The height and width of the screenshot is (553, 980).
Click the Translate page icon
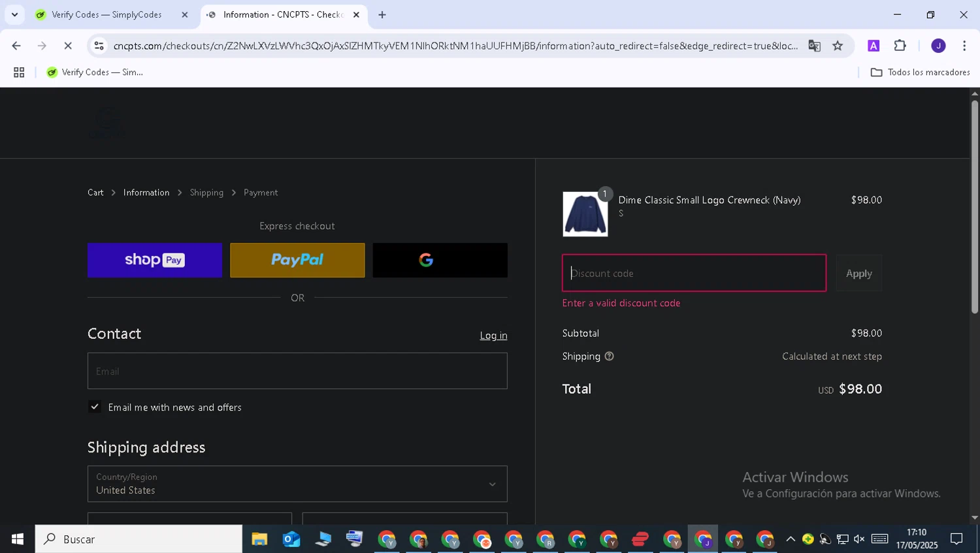[x=814, y=46]
